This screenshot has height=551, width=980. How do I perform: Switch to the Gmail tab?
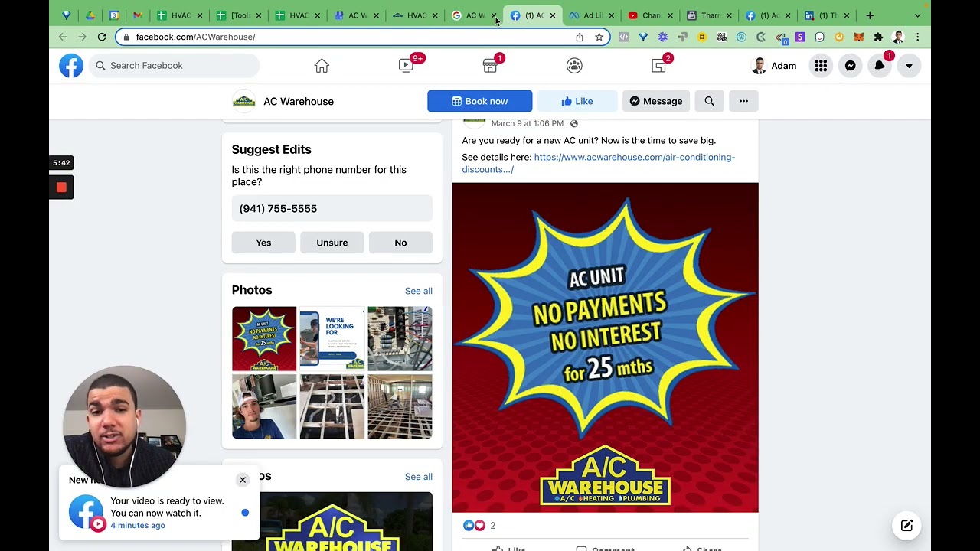coord(138,15)
